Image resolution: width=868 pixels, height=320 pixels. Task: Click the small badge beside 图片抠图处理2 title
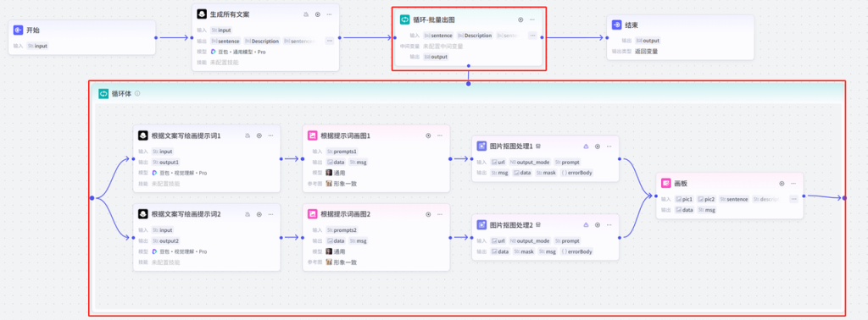538,225
